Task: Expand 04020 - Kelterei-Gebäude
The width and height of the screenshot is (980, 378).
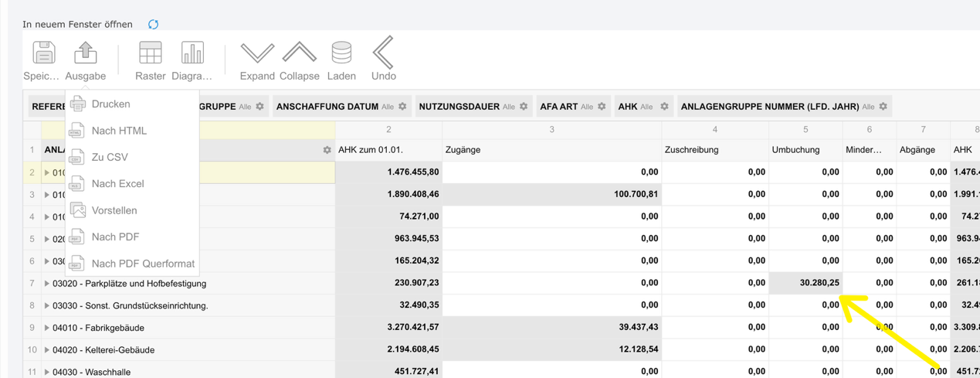Action: click(47, 350)
